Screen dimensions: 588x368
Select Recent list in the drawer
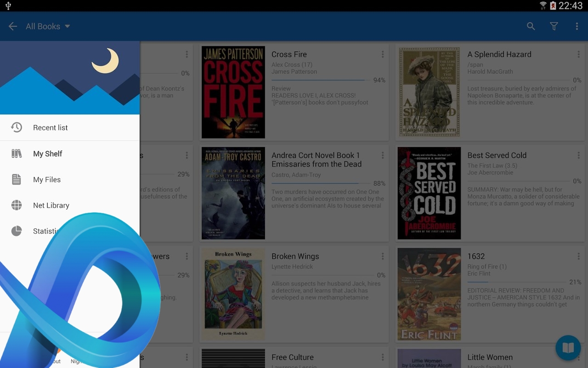(70, 127)
